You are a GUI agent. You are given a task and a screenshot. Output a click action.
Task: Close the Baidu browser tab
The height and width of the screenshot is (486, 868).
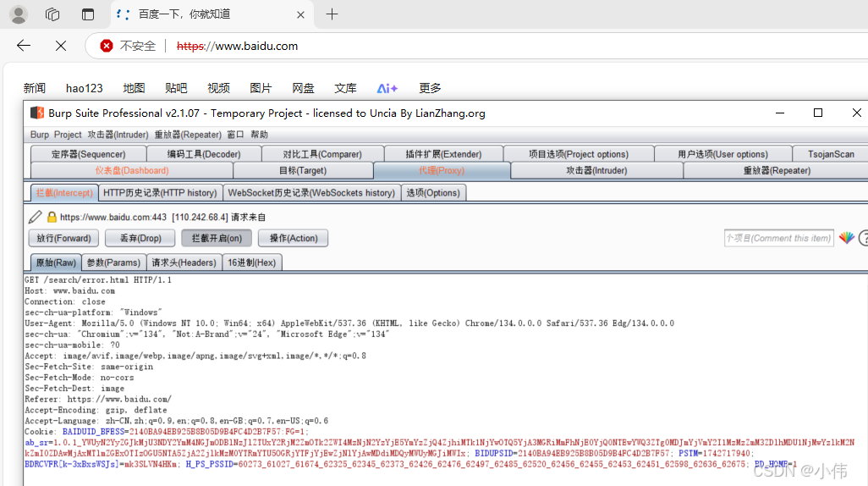[300, 15]
